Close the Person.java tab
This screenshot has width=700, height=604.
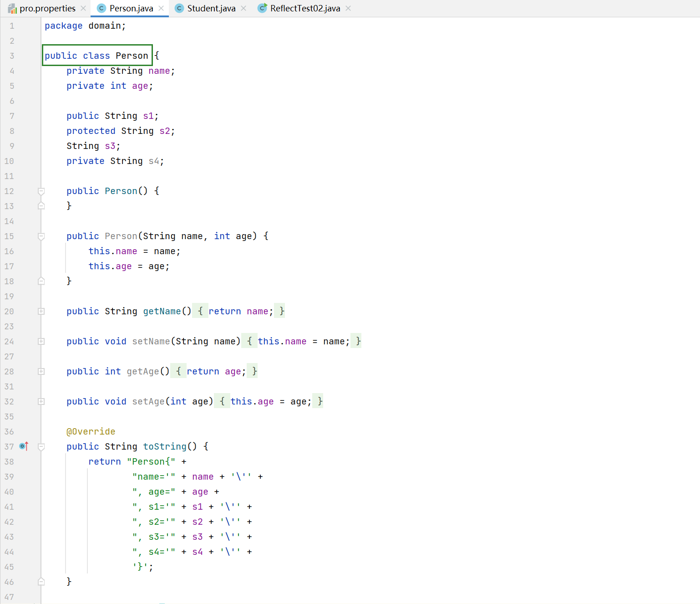pyautogui.click(x=161, y=8)
